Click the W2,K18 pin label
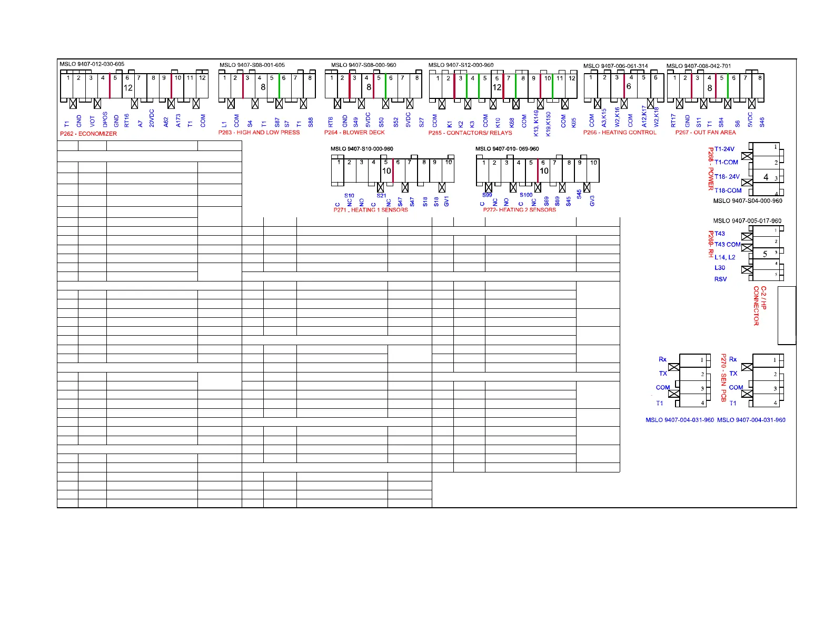Image resolution: width=834 pixels, height=644 pixels. (x=656, y=117)
